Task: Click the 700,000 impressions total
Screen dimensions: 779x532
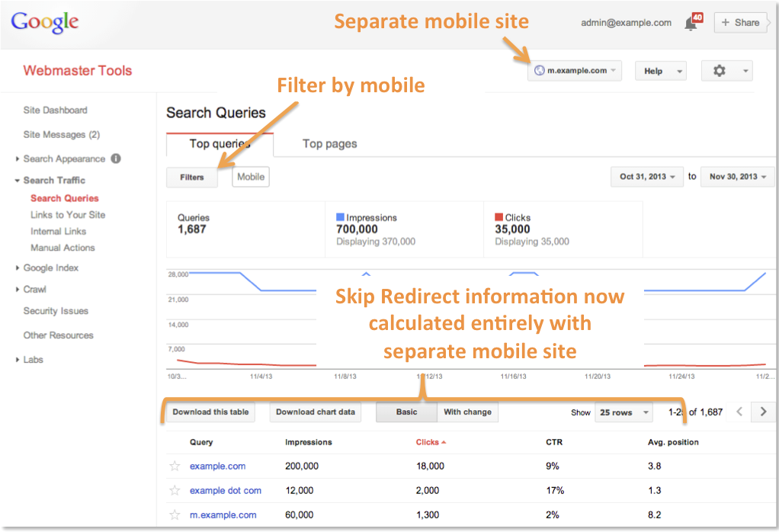Action: click(x=357, y=229)
